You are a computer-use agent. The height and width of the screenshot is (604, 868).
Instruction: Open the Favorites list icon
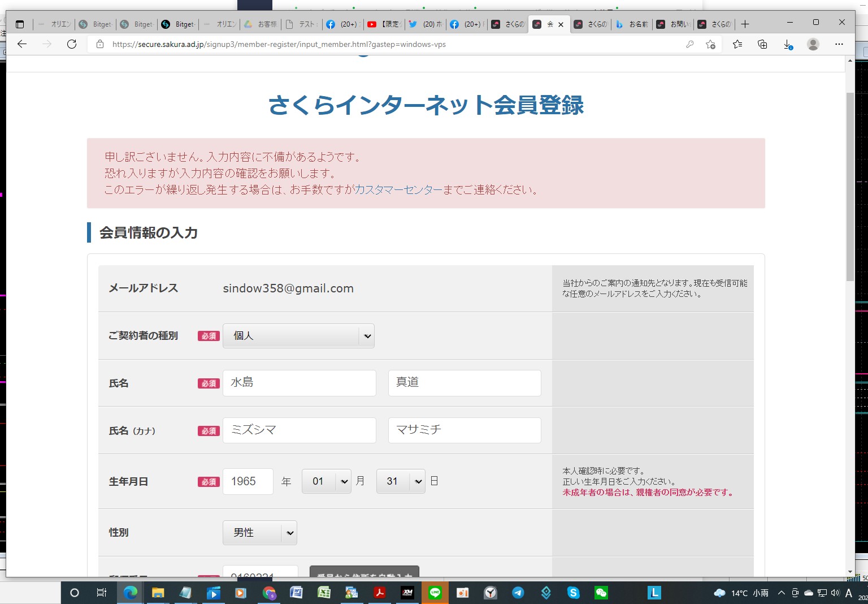tap(737, 44)
